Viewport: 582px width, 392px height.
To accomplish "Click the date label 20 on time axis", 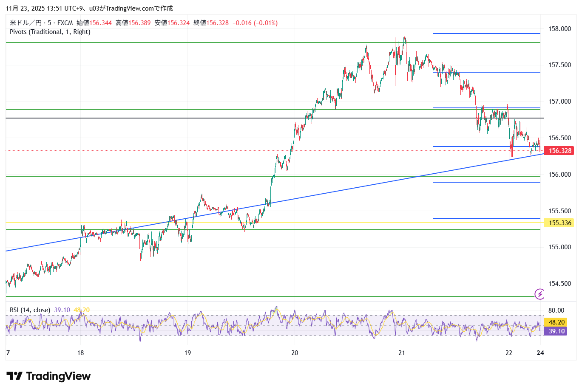I will 295,353.
